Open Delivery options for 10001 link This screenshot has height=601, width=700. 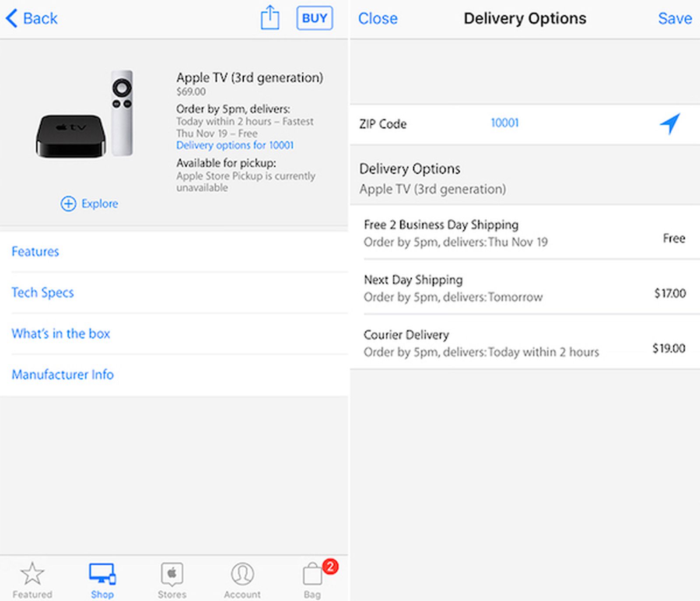click(x=235, y=145)
